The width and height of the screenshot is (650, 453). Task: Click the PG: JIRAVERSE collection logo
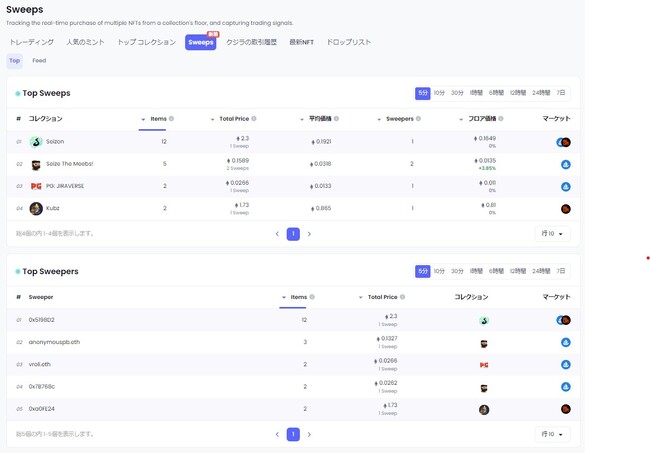click(x=36, y=186)
